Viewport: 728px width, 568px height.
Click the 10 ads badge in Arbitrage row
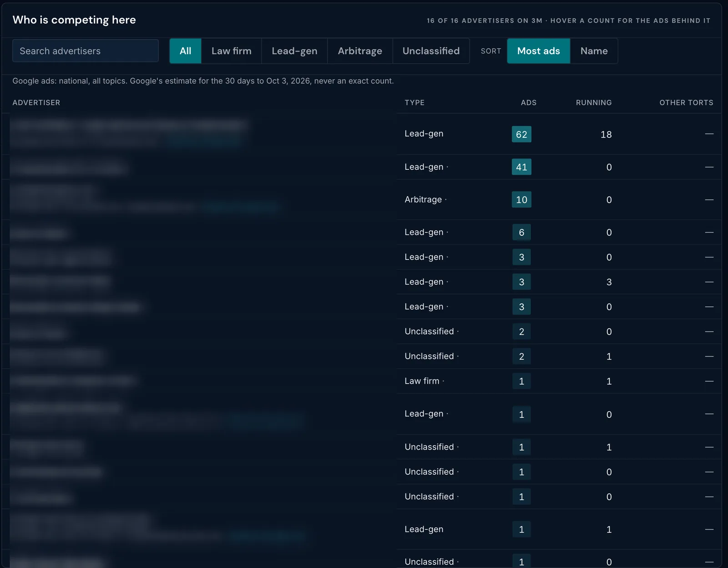521,200
